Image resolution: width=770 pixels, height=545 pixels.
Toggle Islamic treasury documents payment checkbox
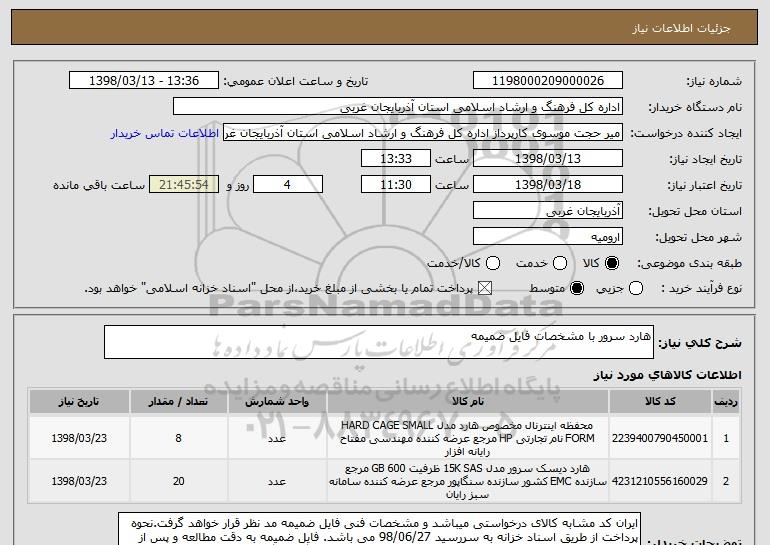pyautogui.click(x=485, y=289)
